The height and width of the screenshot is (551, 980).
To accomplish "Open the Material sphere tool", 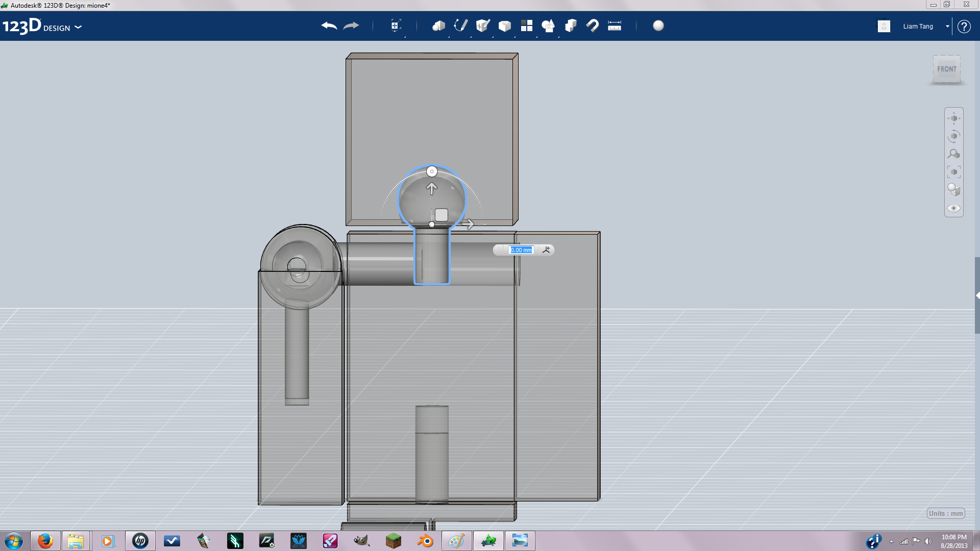I will pyautogui.click(x=658, y=26).
